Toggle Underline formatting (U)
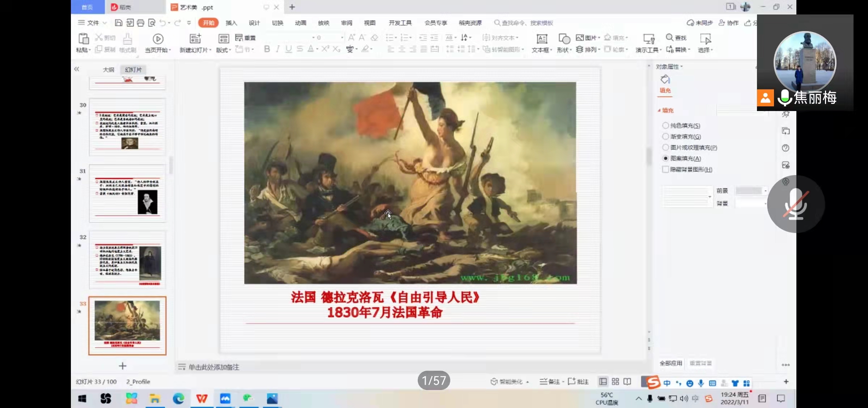Screen dimensions: 868x408 288,49
